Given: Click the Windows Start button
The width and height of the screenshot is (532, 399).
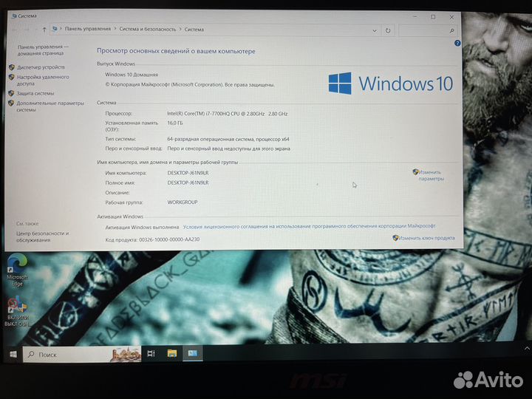Looking at the screenshot, I should point(13,355).
